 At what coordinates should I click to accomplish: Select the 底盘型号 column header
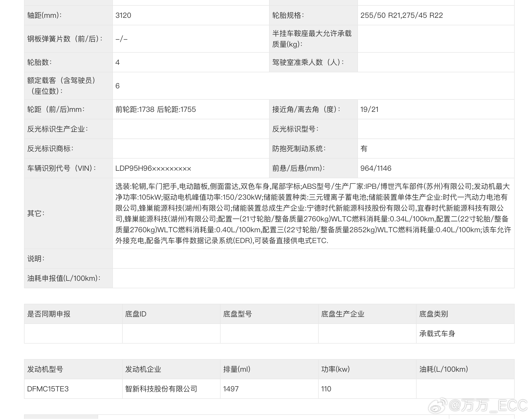click(x=238, y=314)
